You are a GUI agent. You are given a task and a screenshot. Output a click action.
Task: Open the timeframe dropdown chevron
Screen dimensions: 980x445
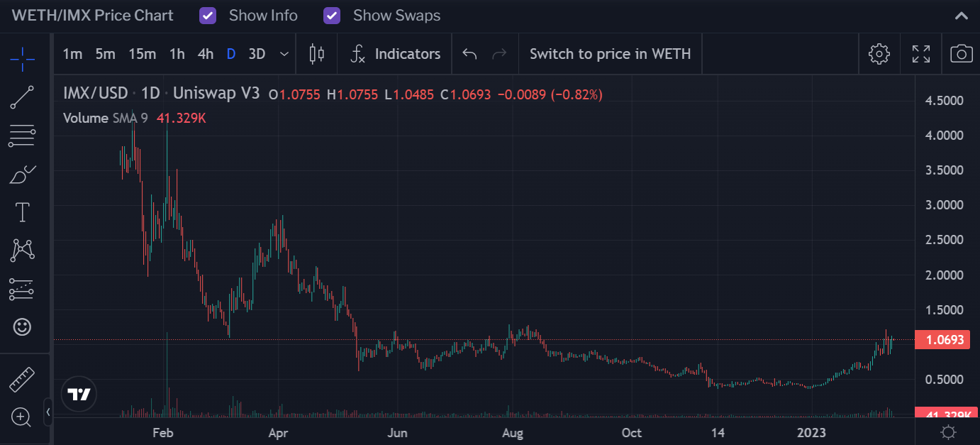pyautogui.click(x=284, y=53)
